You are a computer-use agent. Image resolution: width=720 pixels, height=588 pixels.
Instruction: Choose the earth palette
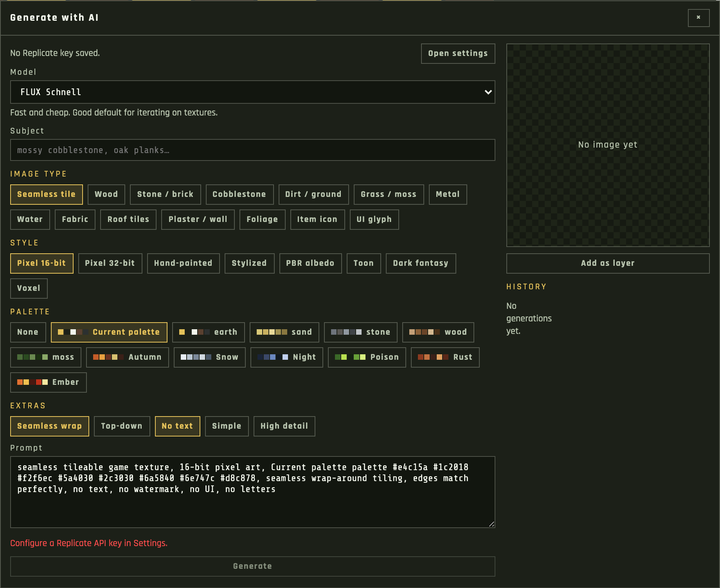point(208,332)
